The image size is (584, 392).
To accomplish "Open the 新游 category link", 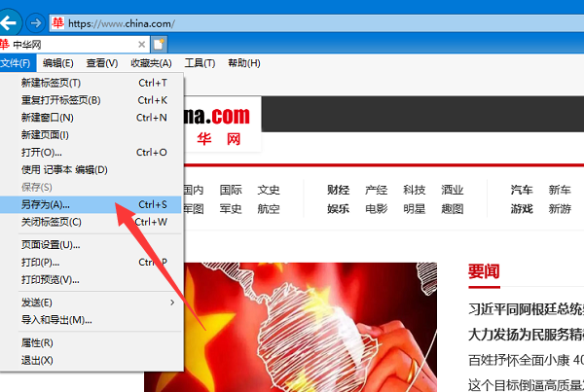I will [560, 209].
